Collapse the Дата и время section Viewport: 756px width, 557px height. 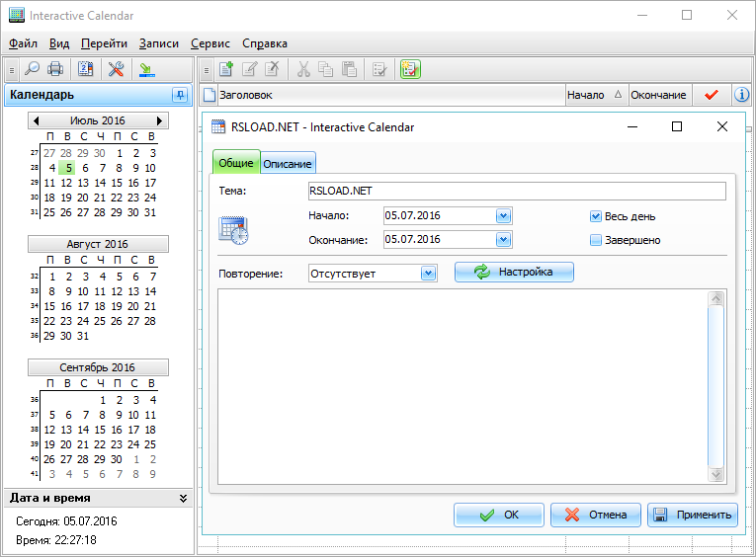click(183, 498)
